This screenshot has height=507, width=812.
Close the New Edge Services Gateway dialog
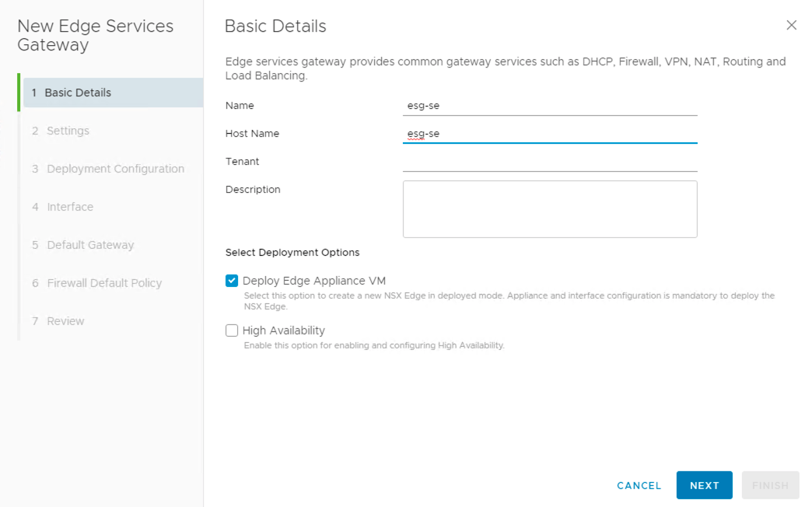tap(791, 26)
